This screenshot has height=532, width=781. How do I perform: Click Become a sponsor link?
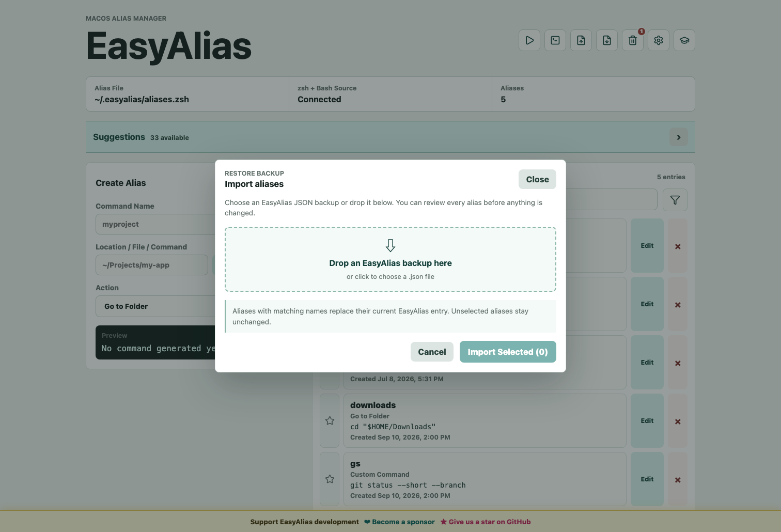pyautogui.click(x=399, y=522)
